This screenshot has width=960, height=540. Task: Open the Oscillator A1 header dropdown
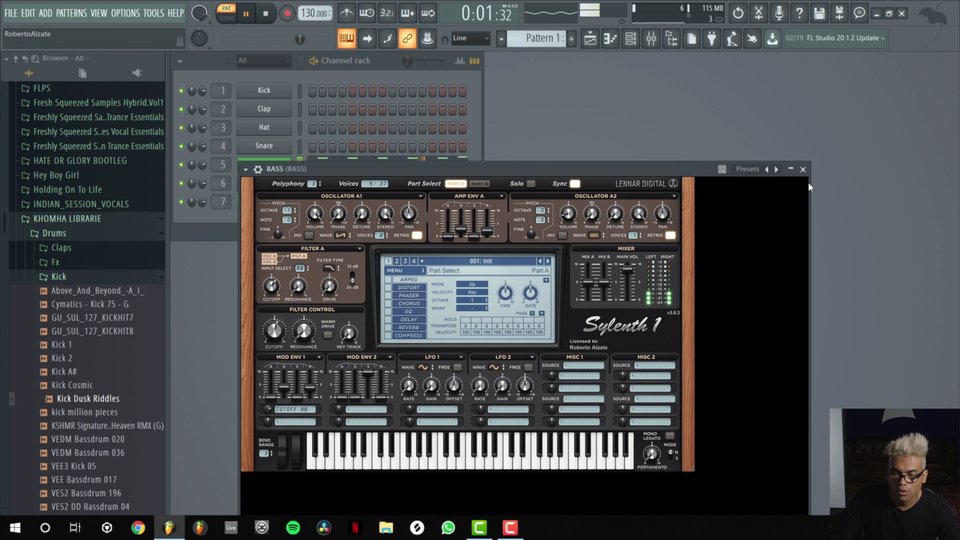click(421, 196)
